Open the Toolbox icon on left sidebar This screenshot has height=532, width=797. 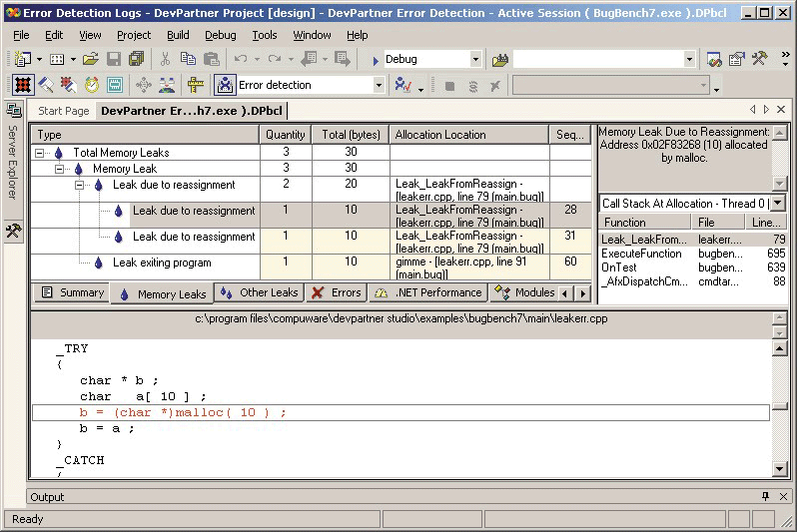tap(13, 232)
